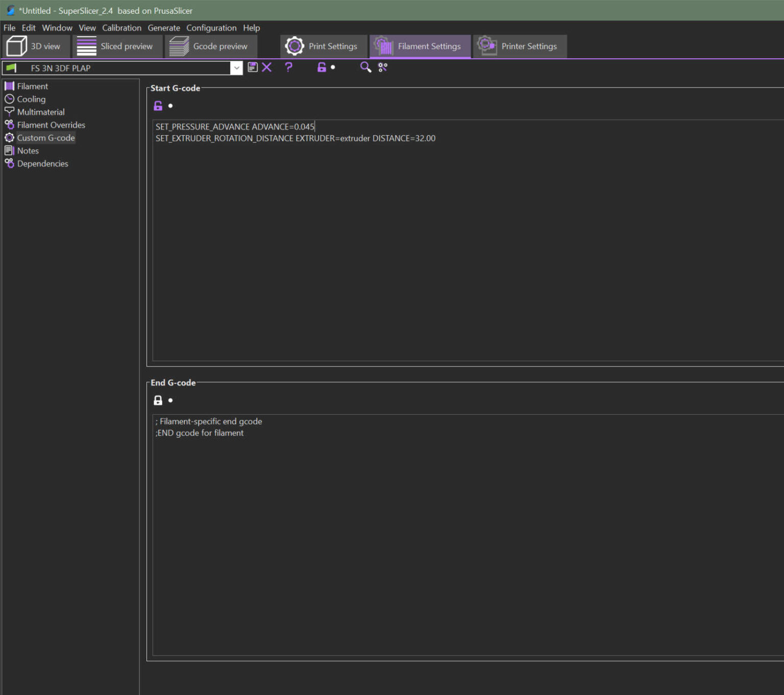Click the compare presets icon
The image size is (784, 695).
click(x=383, y=67)
